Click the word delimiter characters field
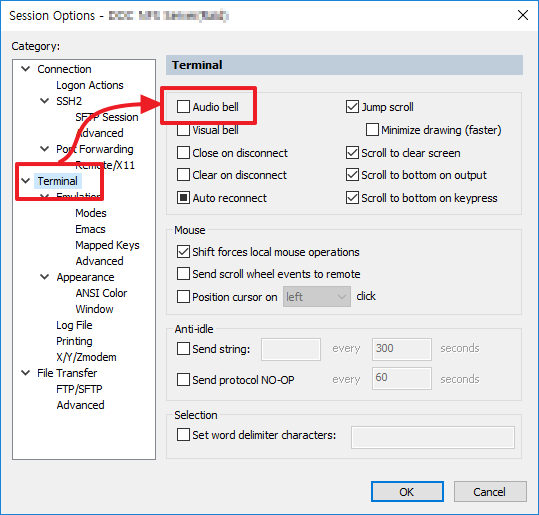This screenshot has width=539, height=515. pos(433,437)
